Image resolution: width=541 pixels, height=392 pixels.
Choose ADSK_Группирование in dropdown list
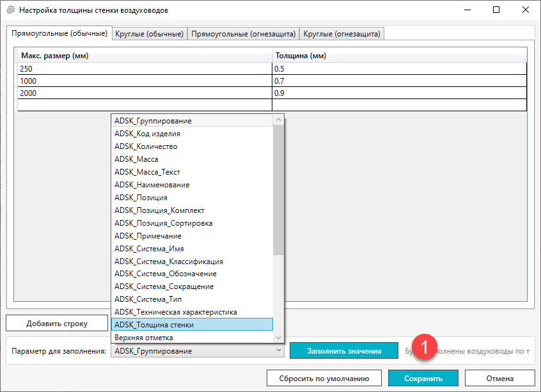(x=192, y=121)
